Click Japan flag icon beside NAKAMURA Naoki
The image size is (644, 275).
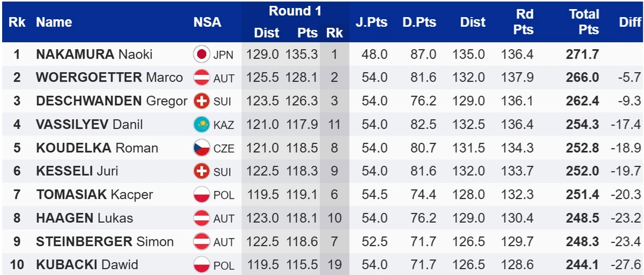point(201,54)
